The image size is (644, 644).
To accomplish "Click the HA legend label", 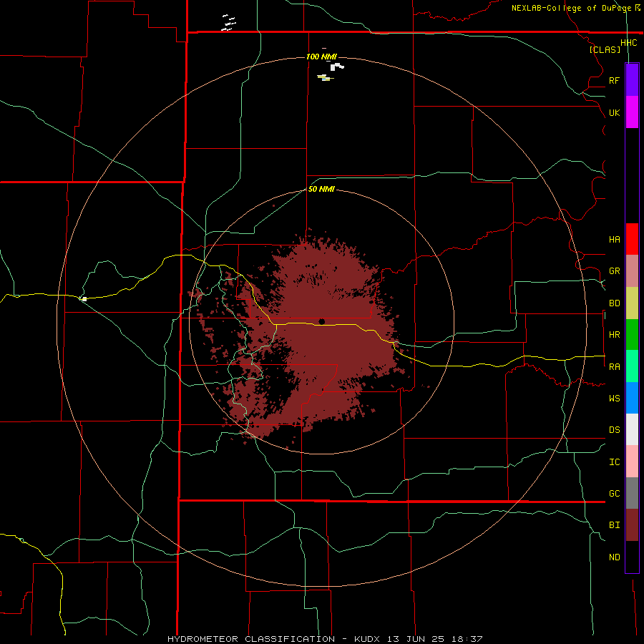I will tap(614, 239).
